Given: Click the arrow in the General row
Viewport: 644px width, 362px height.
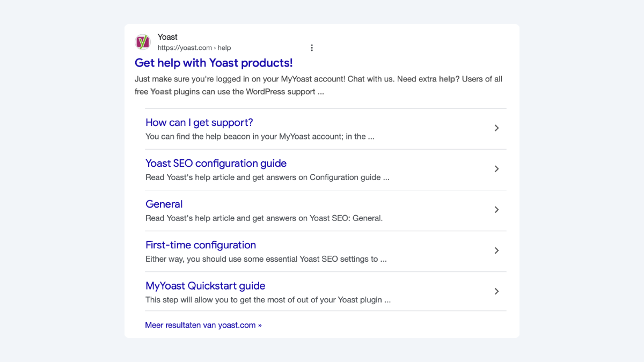Looking at the screenshot, I should 496,210.
